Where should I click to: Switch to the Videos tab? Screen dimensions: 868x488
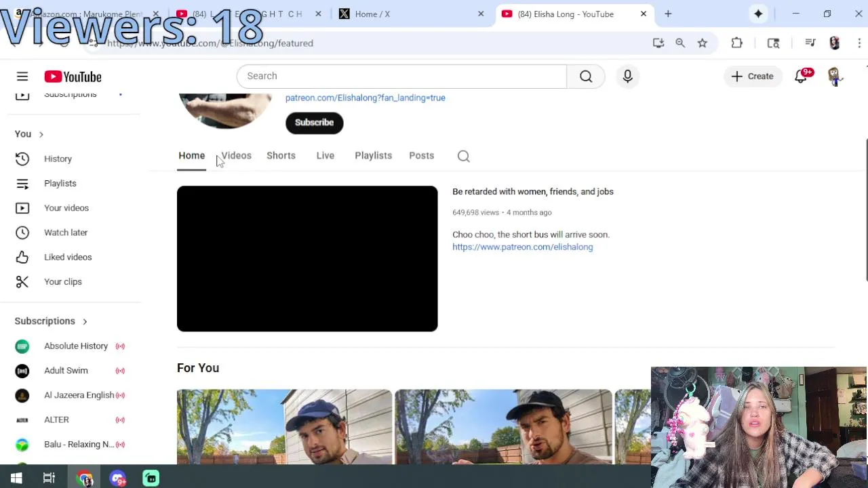click(x=236, y=155)
